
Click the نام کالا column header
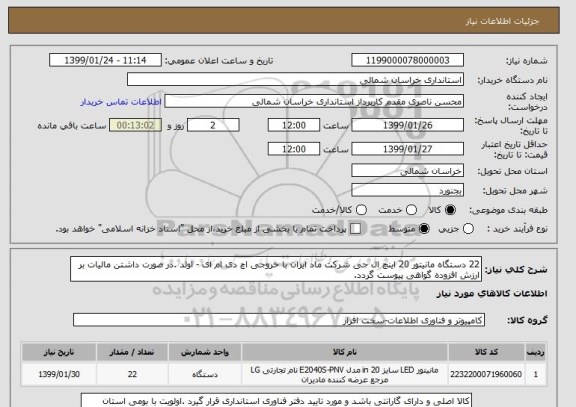coord(345,352)
